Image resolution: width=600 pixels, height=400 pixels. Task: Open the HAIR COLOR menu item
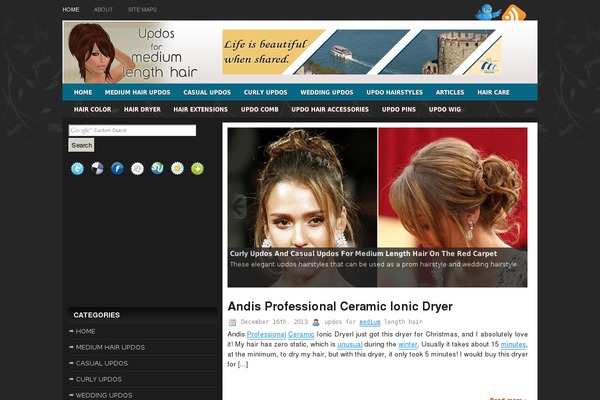[92, 109]
